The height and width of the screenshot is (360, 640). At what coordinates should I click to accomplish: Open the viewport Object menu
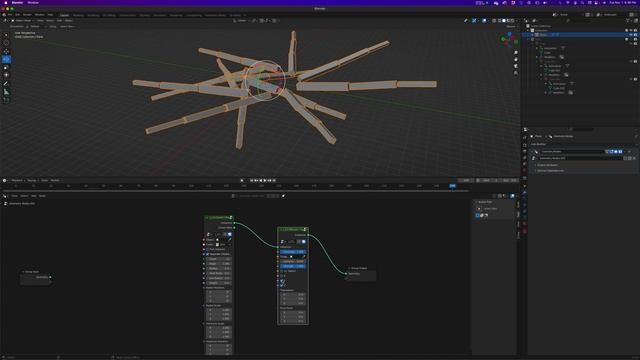coord(69,20)
